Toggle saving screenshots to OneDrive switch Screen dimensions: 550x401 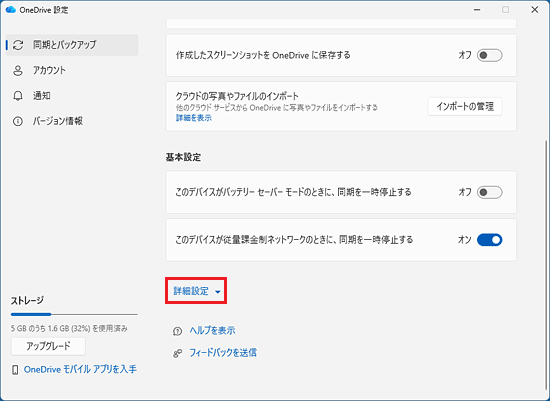coord(489,55)
